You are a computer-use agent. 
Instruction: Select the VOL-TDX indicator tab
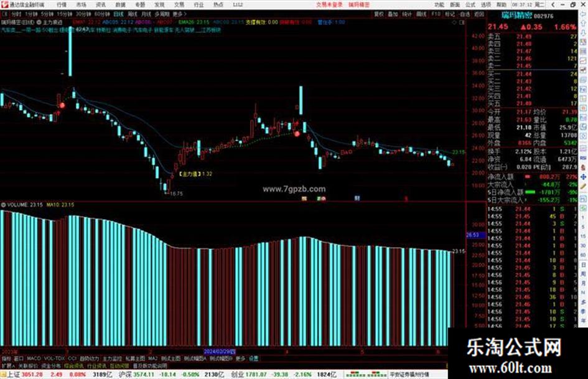coord(55,358)
